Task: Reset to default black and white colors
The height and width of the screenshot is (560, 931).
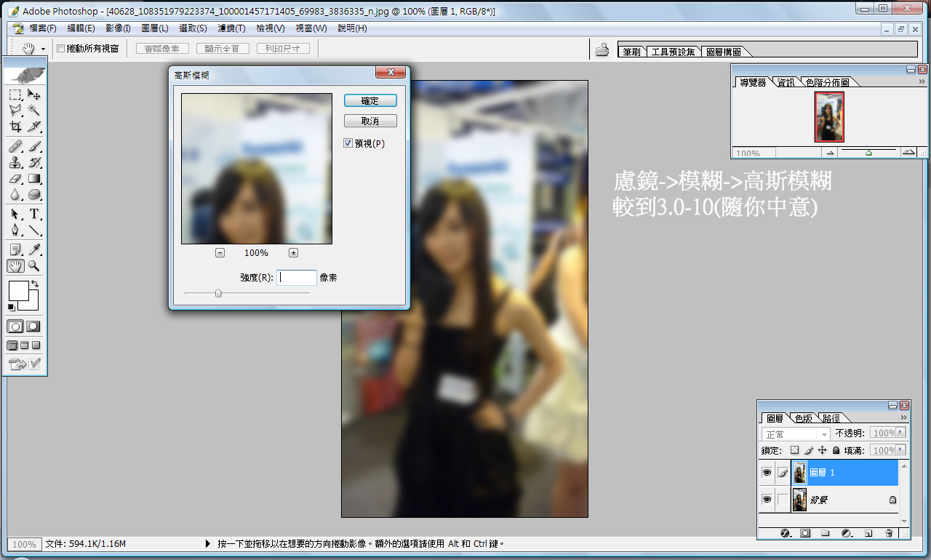Action: coord(11,308)
